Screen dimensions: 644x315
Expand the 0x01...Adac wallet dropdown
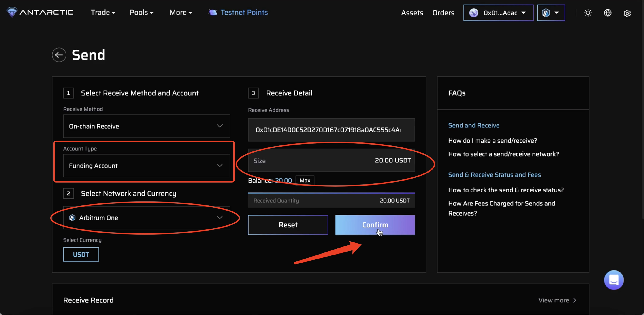point(498,13)
